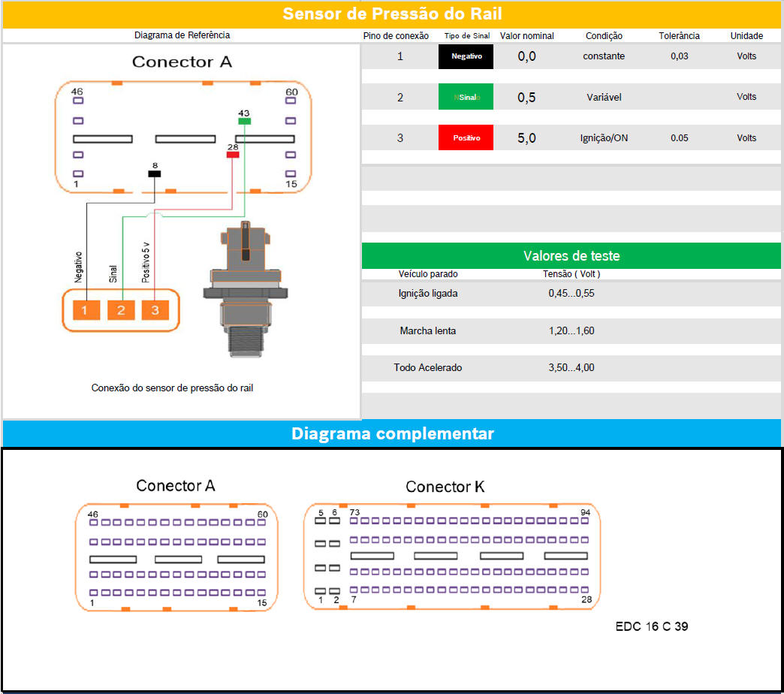Click the Tolerância column header
The image size is (784, 694).
(x=679, y=35)
